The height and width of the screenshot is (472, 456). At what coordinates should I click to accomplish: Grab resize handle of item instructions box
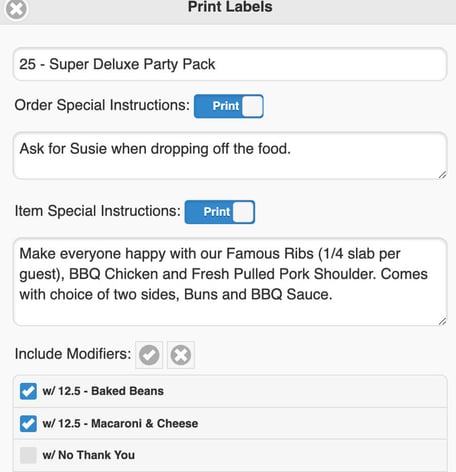pyautogui.click(x=442, y=321)
